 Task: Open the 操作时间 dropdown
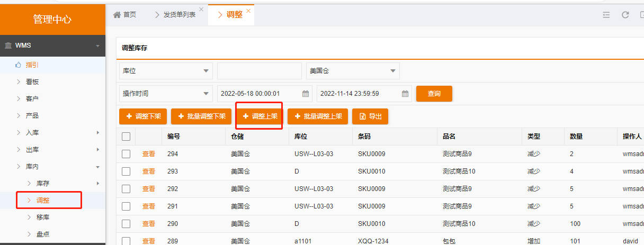pos(166,94)
